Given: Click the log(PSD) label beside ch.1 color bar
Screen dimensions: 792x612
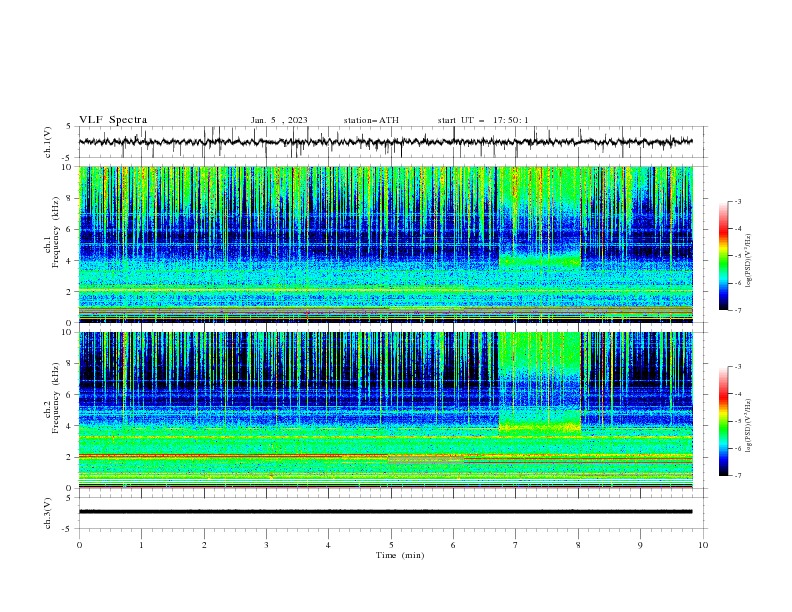Looking at the screenshot, I should point(749,261).
